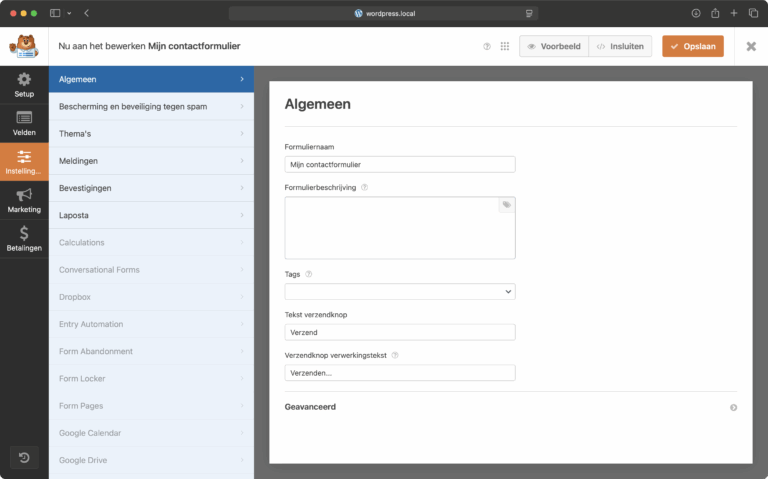Click the Insluiten embed button
768x479 pixels.
[620, 46]
